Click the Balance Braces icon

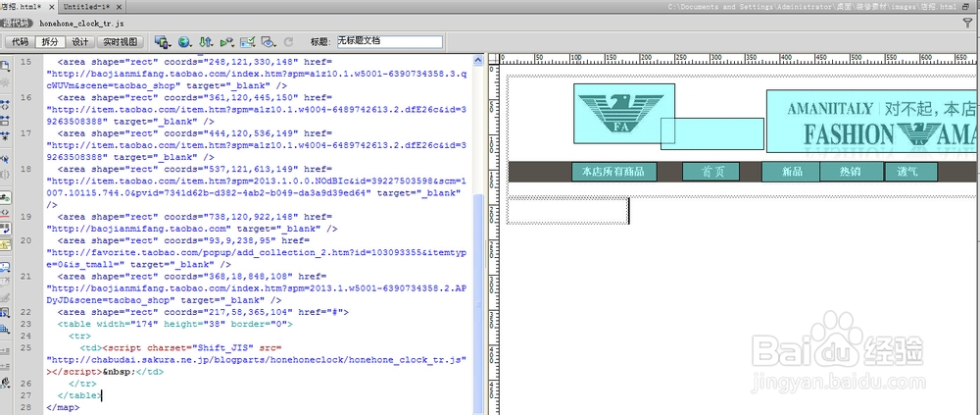point(6,174)
